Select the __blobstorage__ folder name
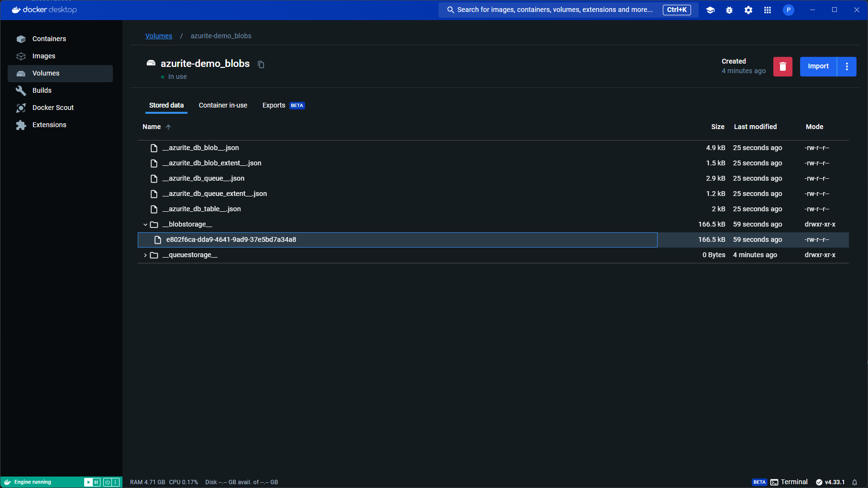 click(187, 224)
